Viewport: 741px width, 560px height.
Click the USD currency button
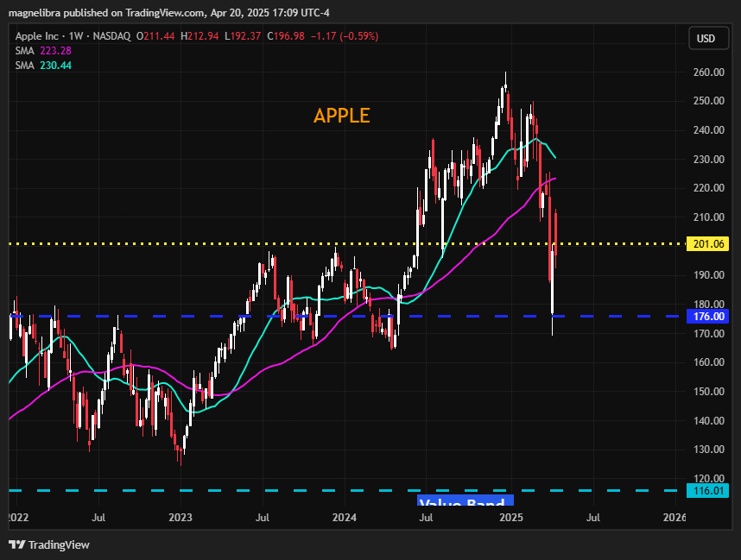point(708,39)
